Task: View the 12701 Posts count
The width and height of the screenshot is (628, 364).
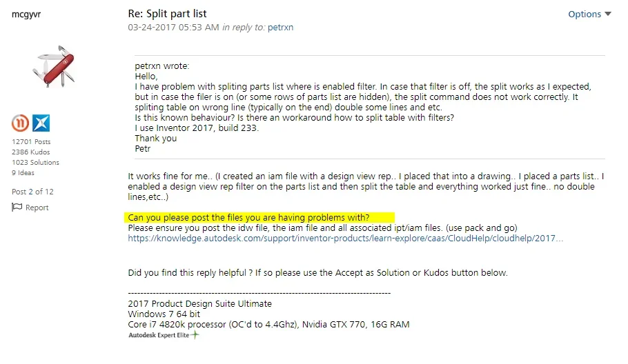Action: 31,141
